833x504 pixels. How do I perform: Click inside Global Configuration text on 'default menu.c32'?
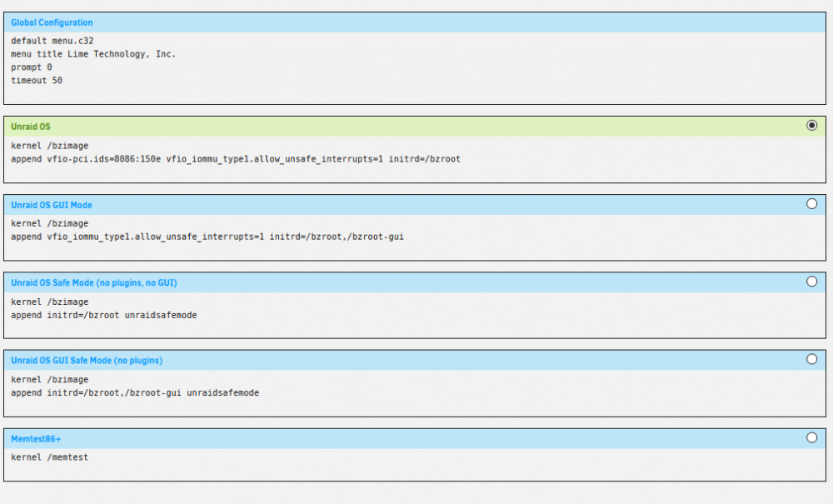click(x=52, y=41)
